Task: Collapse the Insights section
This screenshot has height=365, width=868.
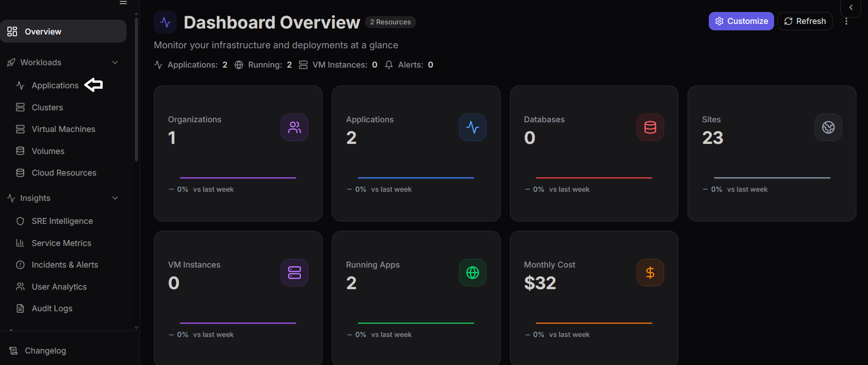Action: point(115,198)
